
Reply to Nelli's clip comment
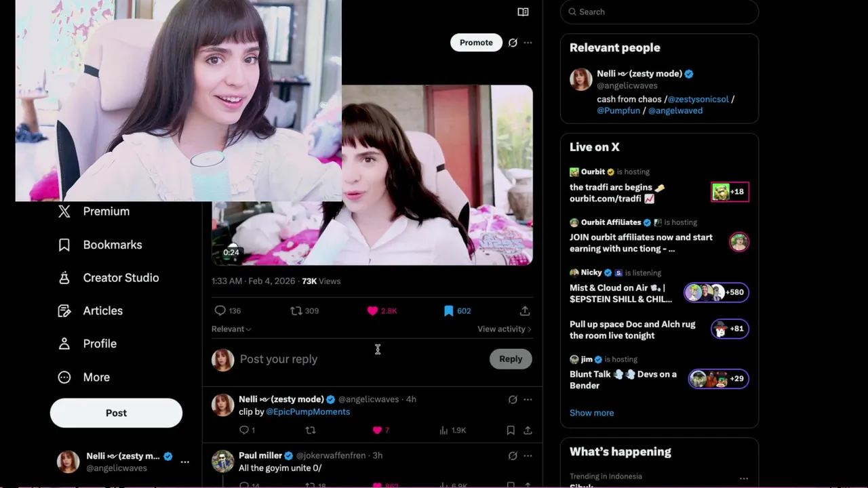point(248,430)
